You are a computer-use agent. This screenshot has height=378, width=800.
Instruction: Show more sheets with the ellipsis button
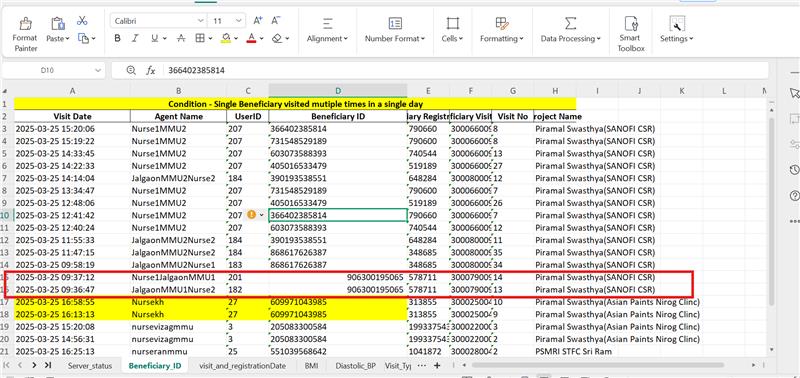tap(421, 365)
